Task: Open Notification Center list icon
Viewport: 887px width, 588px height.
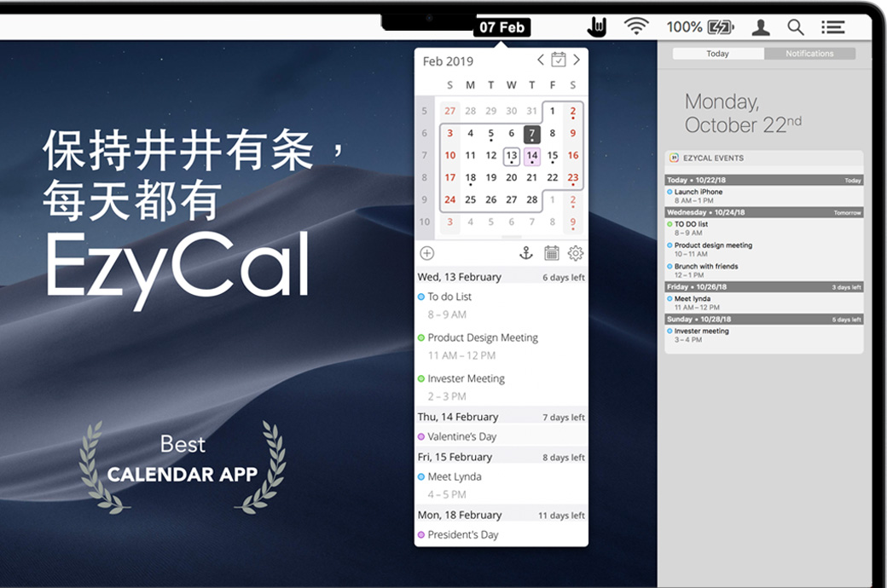Action: [x=832, y=27]
